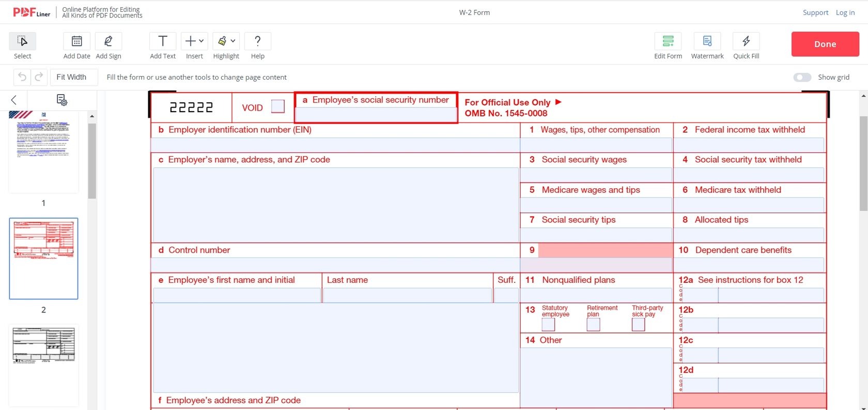This screenshot has width=868, height=410.
Task: Click the Add Sign pen icon
Action: coord(109,41)
